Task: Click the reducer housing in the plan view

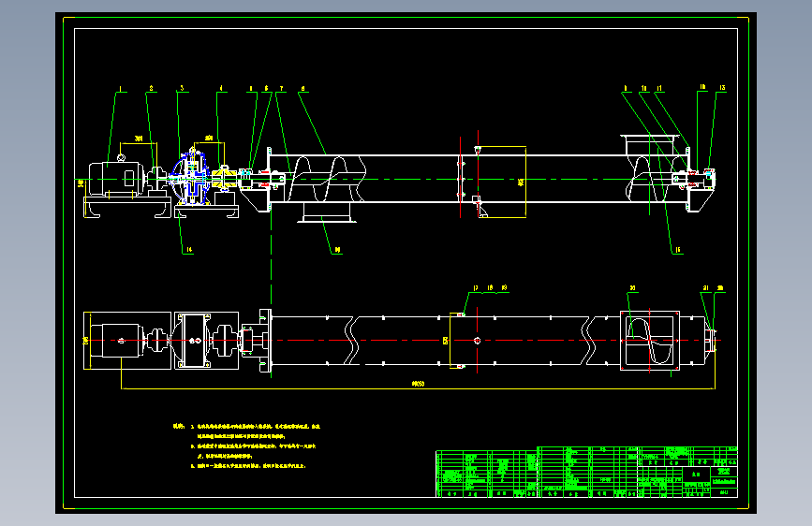Action: [x=195, y=340]
